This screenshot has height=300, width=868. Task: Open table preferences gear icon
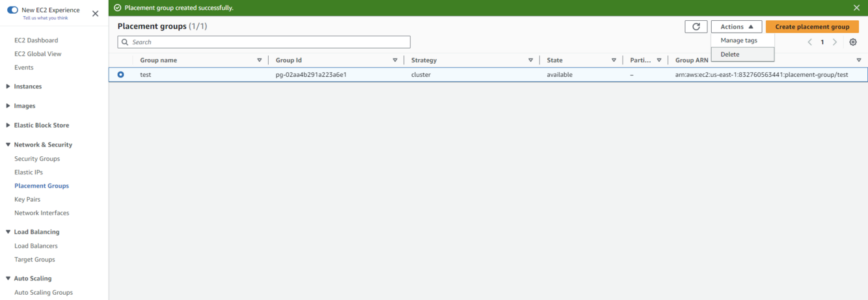pos(853,42)
